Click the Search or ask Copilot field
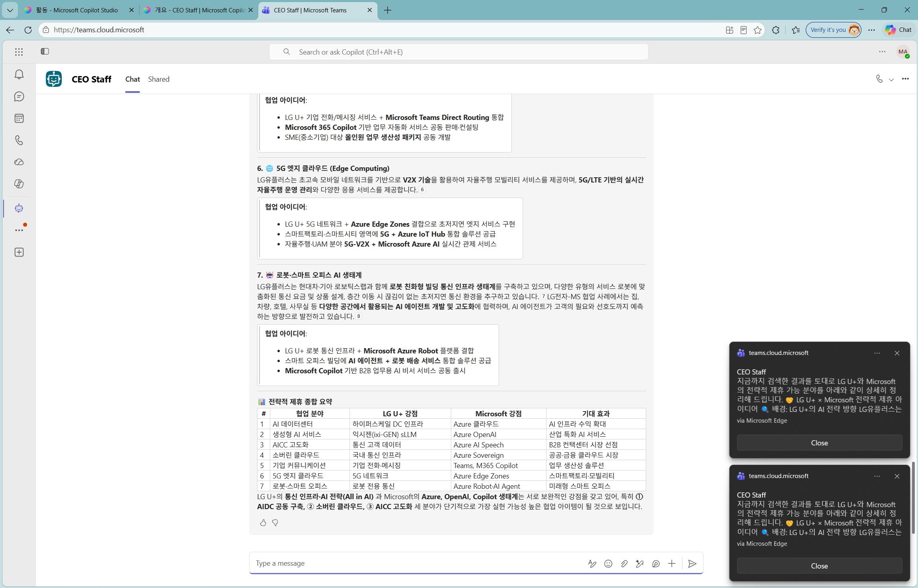Viewport: 918px width, 588px height. coord(458,52)
